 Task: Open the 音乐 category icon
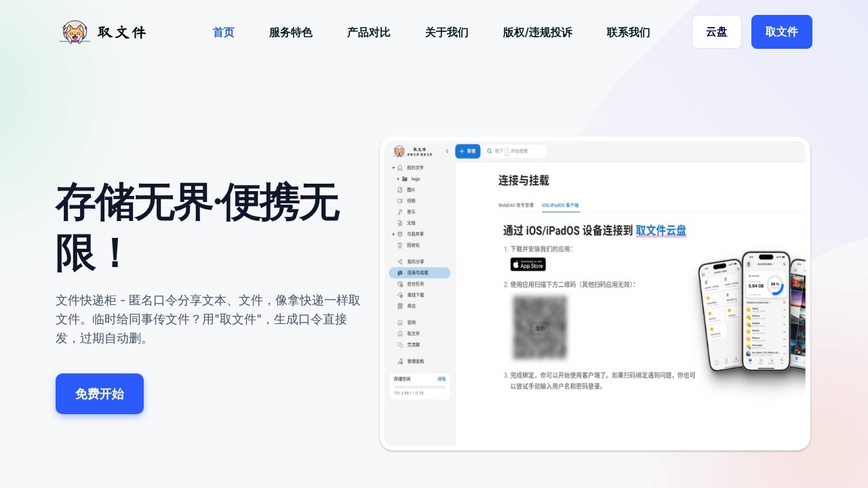pyautogui.click(x=412, y=211)
